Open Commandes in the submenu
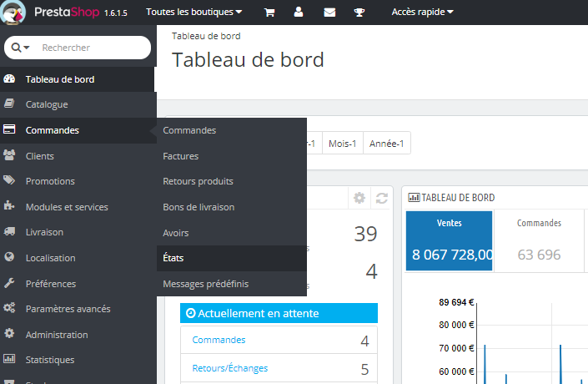 click(x=232, y=130)
